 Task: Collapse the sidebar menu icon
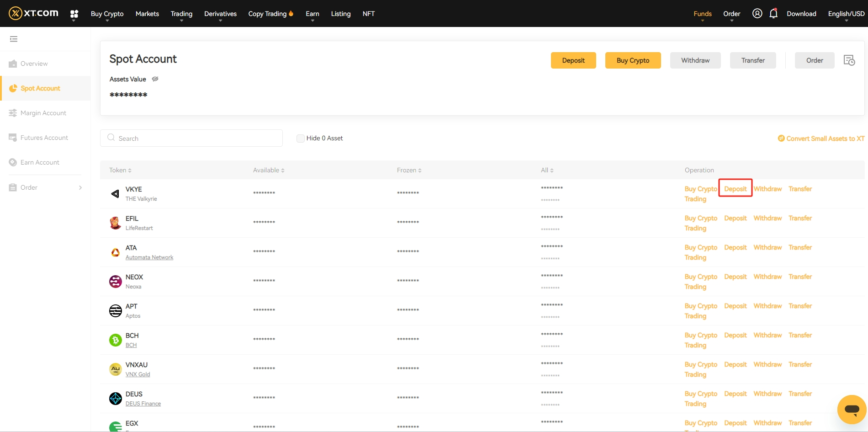(x=14, y=39)
